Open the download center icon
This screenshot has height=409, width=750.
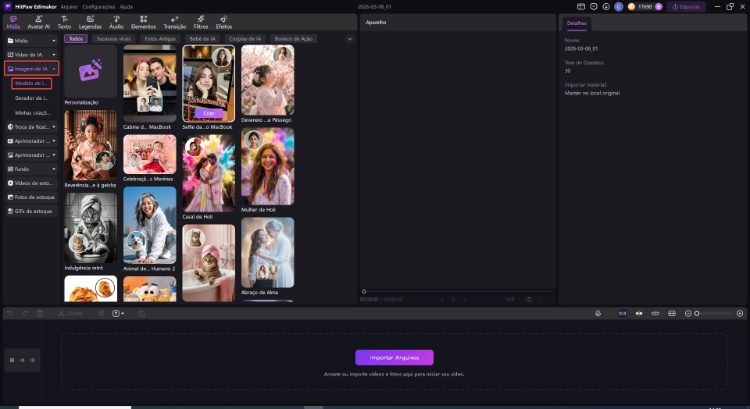point(606,7)
